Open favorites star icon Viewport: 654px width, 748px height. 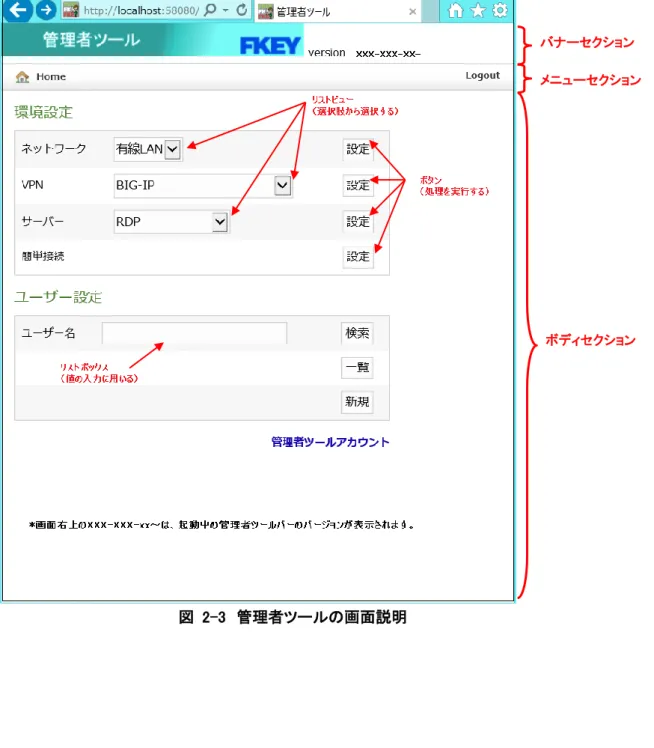point(478,10)
